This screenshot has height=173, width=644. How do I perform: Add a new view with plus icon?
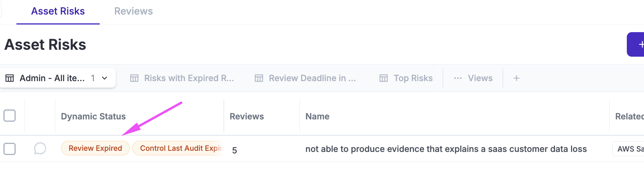point(516,78)
